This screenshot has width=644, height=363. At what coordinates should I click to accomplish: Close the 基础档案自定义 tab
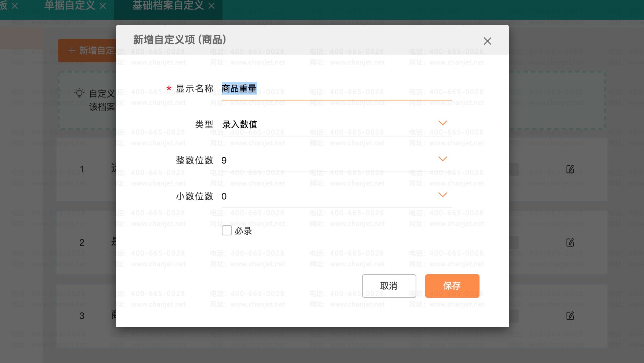211,6
